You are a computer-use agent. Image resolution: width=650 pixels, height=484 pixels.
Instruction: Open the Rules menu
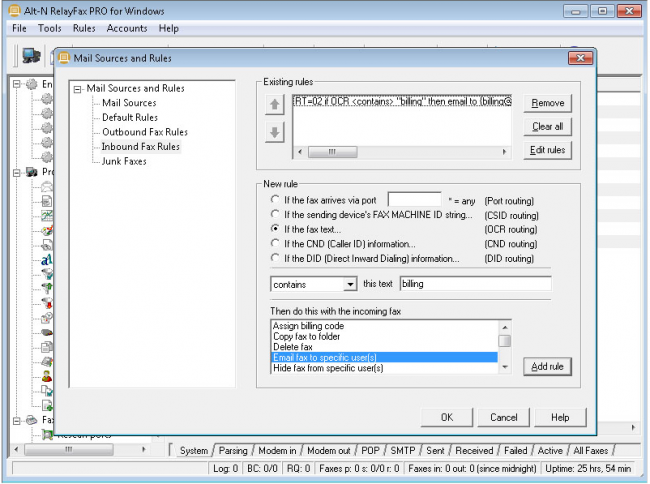(x=84, y=28)
